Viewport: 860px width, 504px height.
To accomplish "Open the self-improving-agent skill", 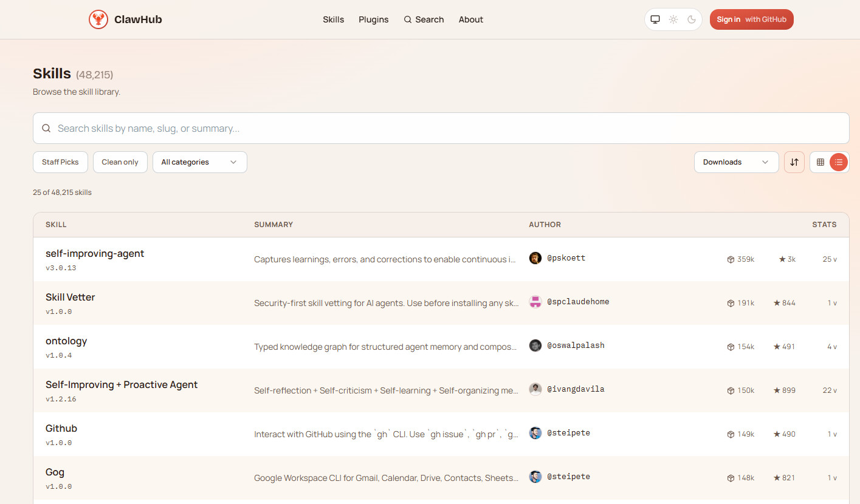I will (95, 253).
